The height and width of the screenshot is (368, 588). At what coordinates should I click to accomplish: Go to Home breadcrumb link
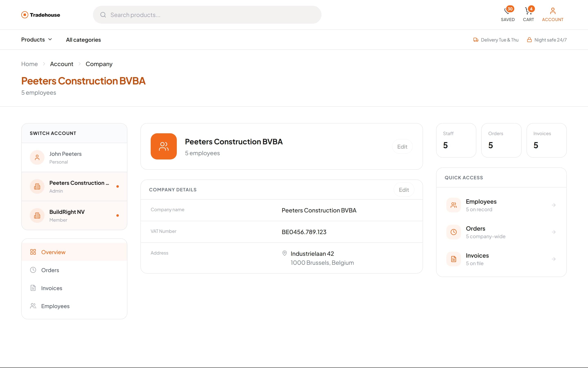pyautogui.click(x=29, y=64)
